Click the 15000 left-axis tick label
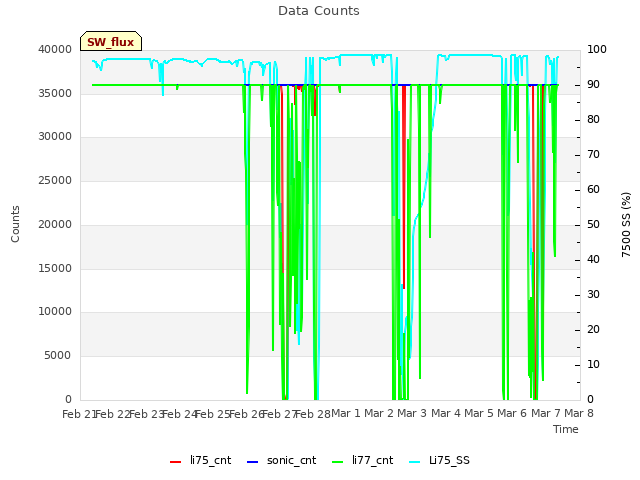640x480 pixels. pyautogui.click(x=55, y=268)
